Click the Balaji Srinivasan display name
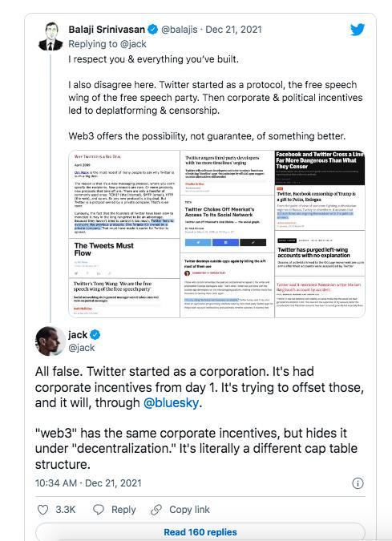 coord(107,30)
